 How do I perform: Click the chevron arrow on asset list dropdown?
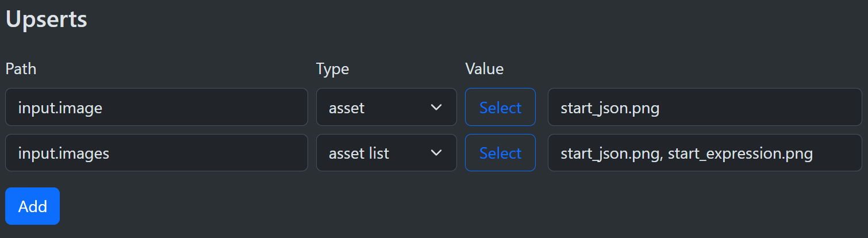436,153
